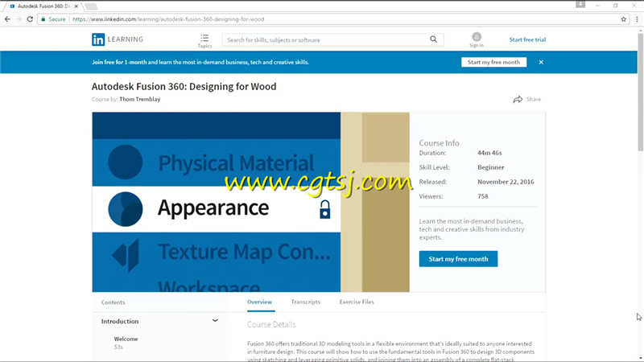Click the Share arrow icon
Viewport: 644px width, 362px height.
pyautogui.click(x=518, y=99)
